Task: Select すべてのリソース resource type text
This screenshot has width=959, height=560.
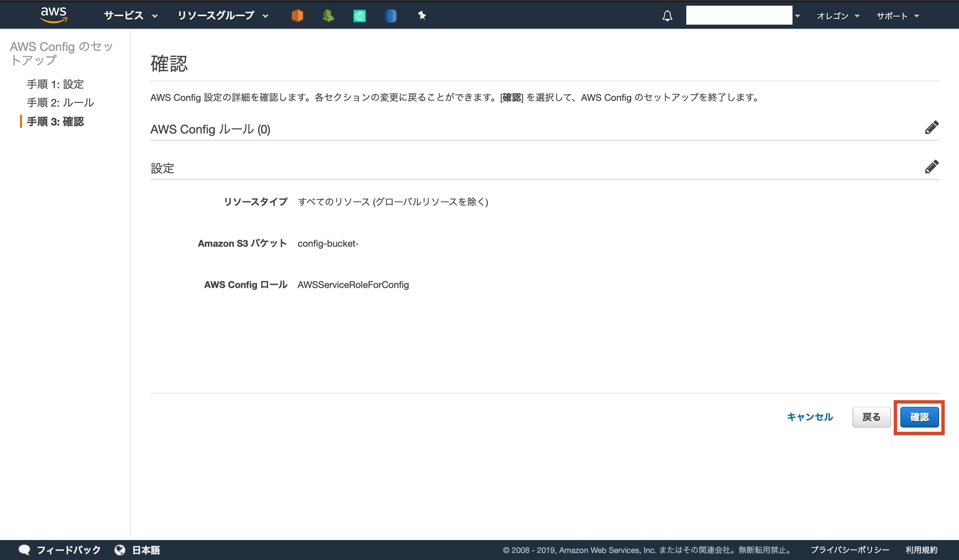Action: pyautogui.click(x=393, y=202)
